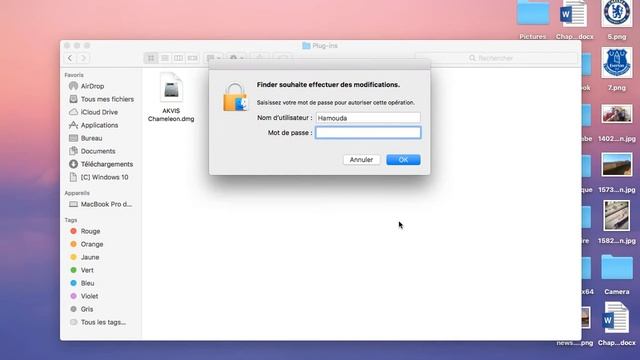Click the OK button in the dialog
The width and height of the screenshot is (640, 360).
tap(403, 160)
